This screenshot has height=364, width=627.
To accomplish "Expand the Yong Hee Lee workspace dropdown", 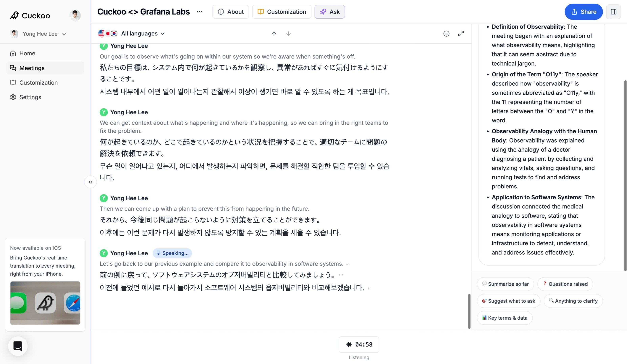I will click(38, 34).
